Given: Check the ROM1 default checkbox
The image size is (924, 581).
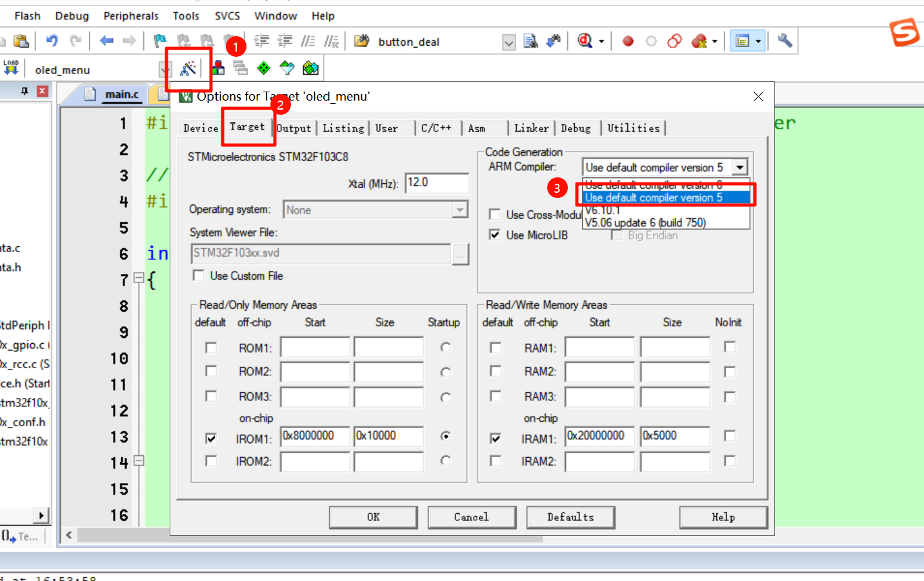Looking at the screenshot, I should coord(211,348).
